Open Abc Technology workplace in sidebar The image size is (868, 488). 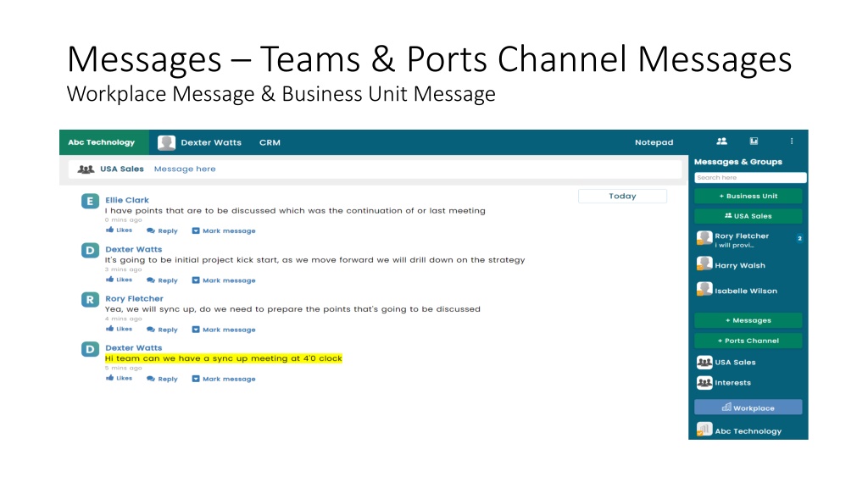click(x=749, y=430)
